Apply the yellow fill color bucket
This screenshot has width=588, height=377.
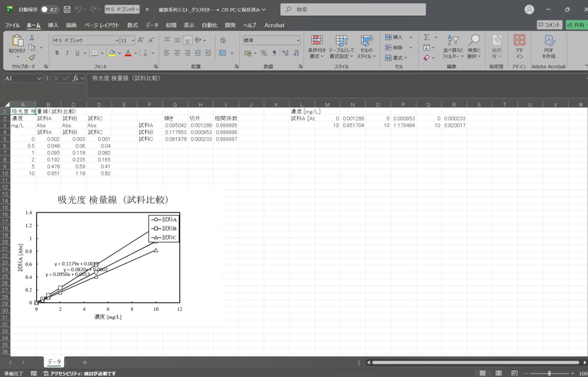(x=112, y=53)
